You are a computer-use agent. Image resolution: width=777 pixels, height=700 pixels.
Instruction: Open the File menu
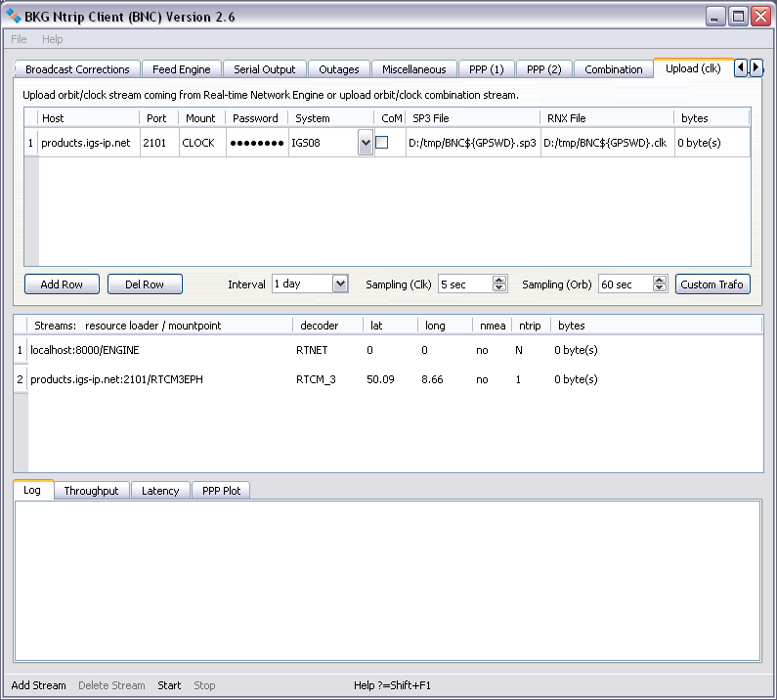[x=20, y=39]
